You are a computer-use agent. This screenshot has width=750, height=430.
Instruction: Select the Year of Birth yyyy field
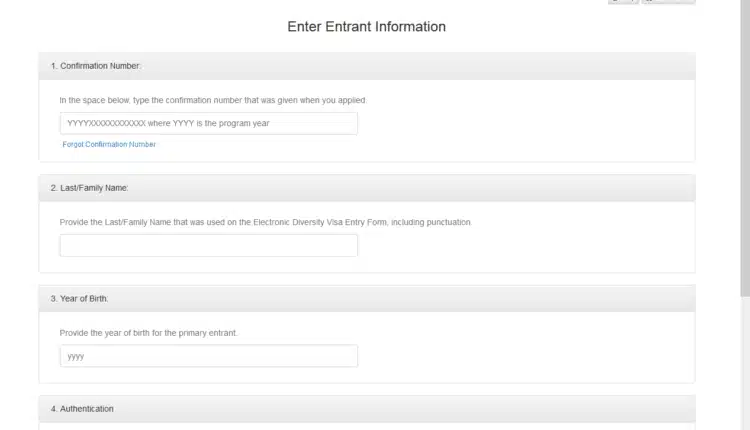(208, 356)
